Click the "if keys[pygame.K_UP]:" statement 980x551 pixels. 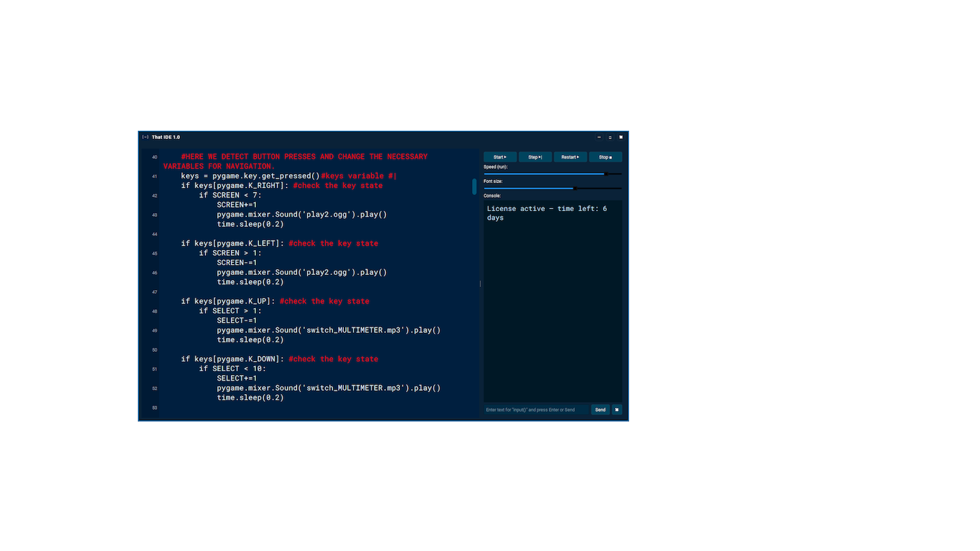pyautogui.click(x=228, y=301)
